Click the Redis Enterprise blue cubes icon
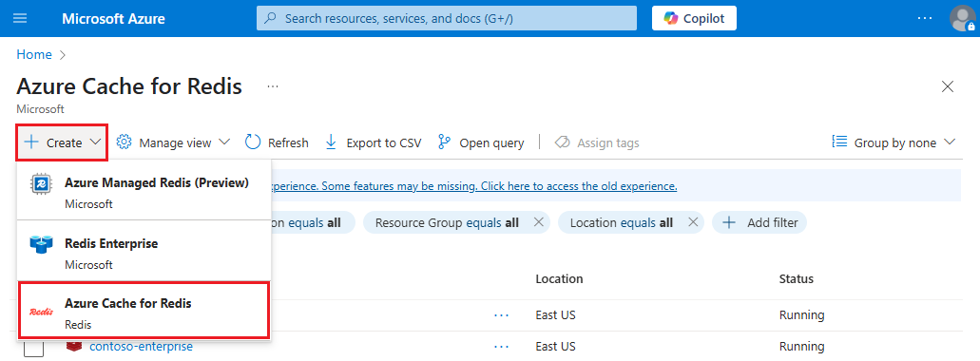This screenshot has width=980, height=361. tap(41, 245)
